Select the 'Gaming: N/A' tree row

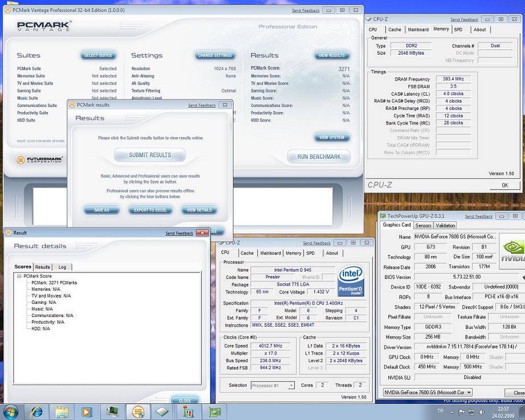click(x=43, y=302)
